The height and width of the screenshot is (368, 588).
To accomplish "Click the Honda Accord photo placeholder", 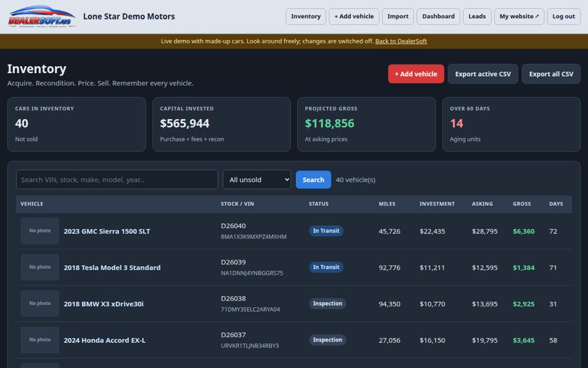I will click(40, 340).
